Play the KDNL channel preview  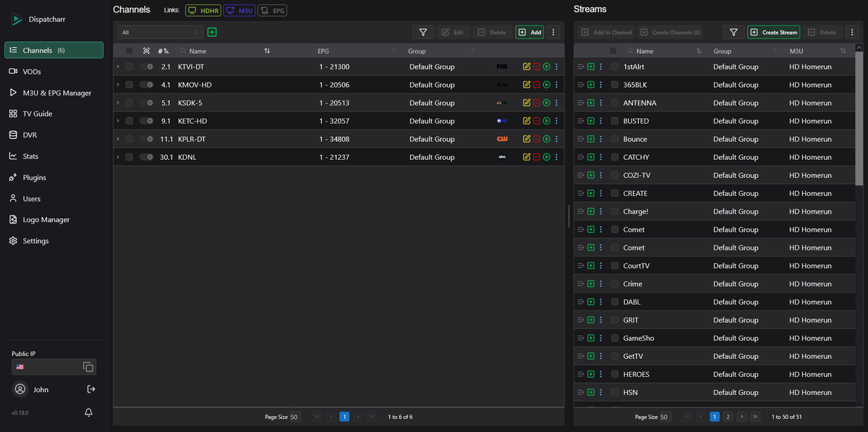547,157
